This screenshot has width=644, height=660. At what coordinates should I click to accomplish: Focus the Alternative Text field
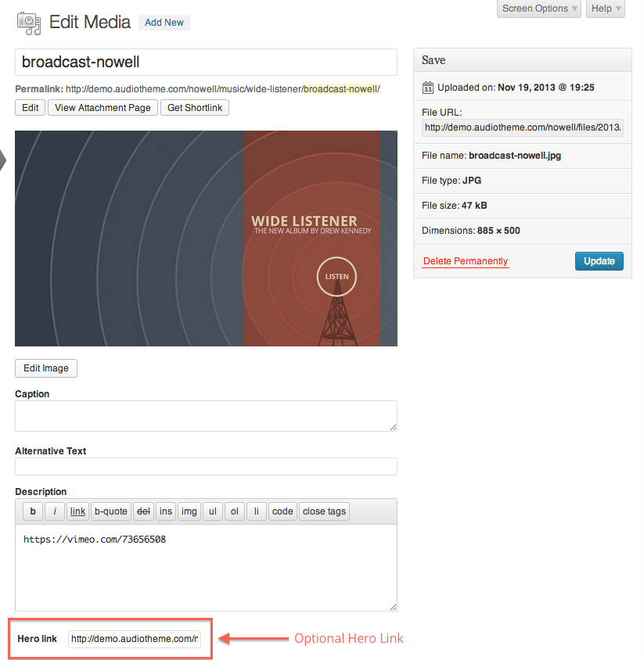(206, 466)
